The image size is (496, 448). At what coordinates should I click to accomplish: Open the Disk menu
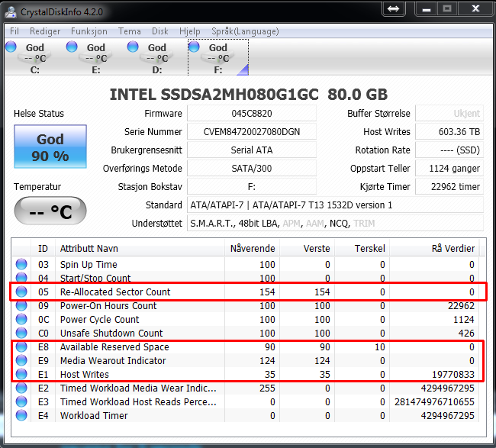[x=160, y=31]
